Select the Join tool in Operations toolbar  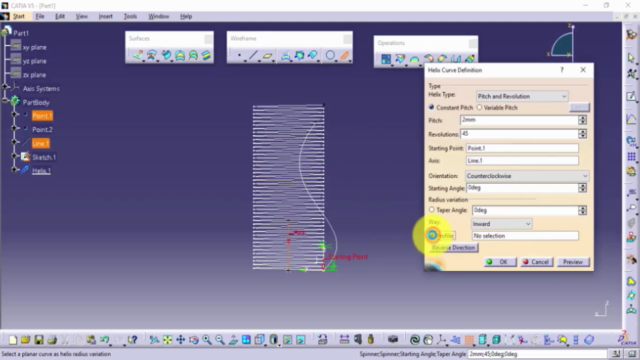point(386,59)
